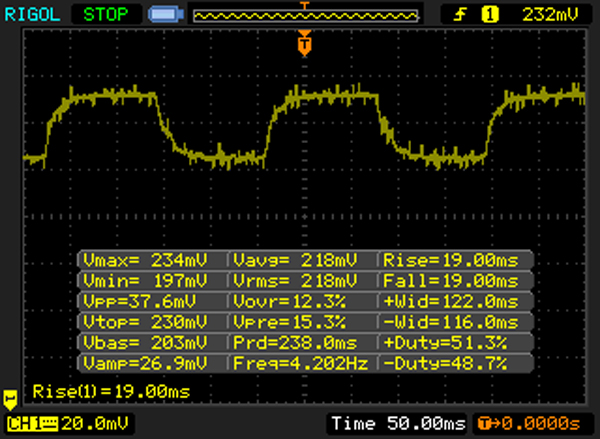Viewport: 600px width, 439px height.
Task: Click the 0.0000s trigger offset value
Action: point(541,424)
